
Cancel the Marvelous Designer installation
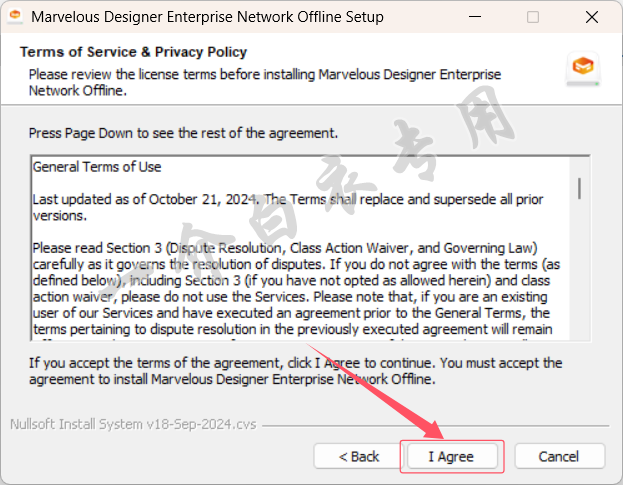(559, 456)
